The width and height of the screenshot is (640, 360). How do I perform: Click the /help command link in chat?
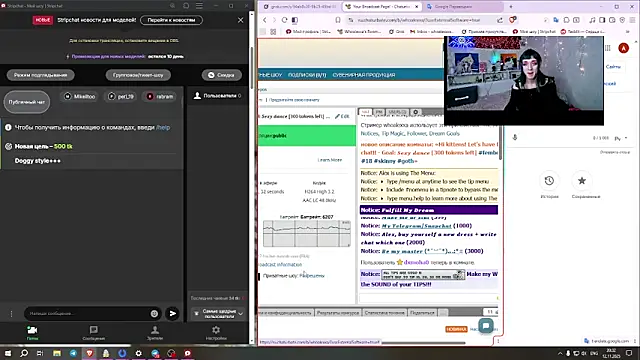point(163,127)
